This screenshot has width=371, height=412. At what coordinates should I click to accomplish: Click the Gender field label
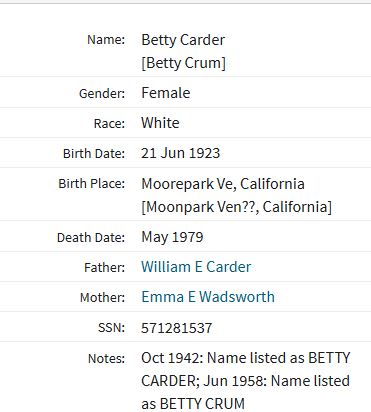[102, 93]
